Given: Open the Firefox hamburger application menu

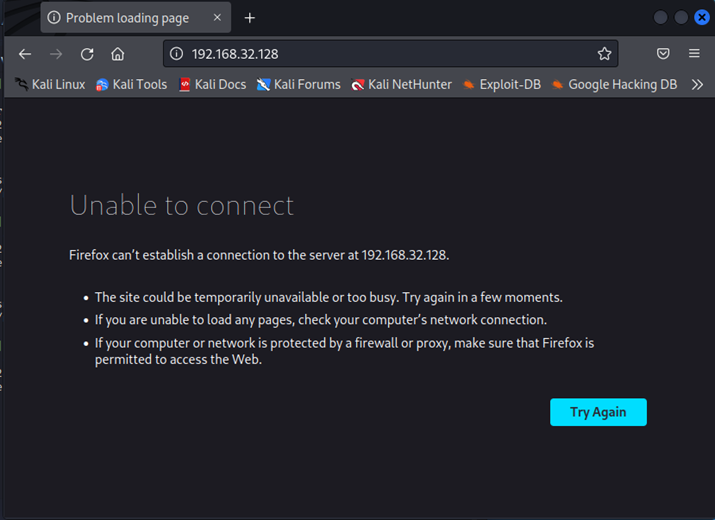Looking at the screenshot, I should (x=694, y=54).
